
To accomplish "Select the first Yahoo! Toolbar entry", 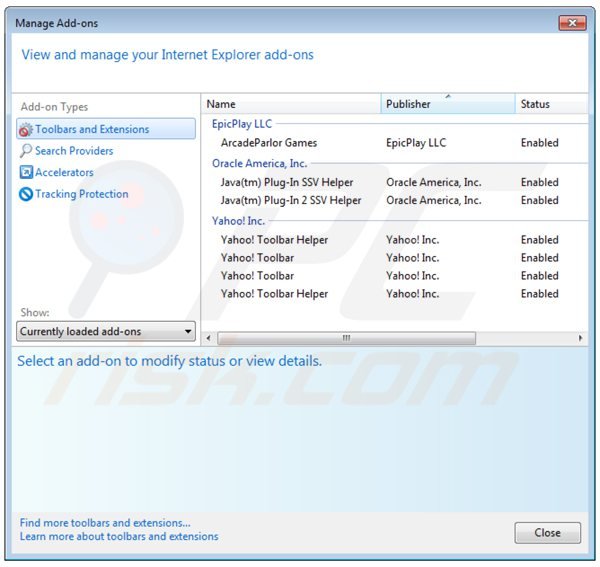I will click(x=395, y=258).
